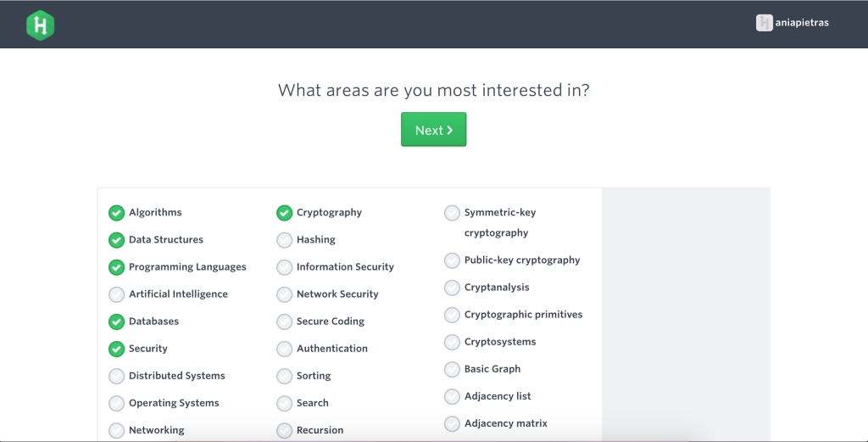
Task: Select the Secure Coding checkbox
Action: [x=284, y=322]
